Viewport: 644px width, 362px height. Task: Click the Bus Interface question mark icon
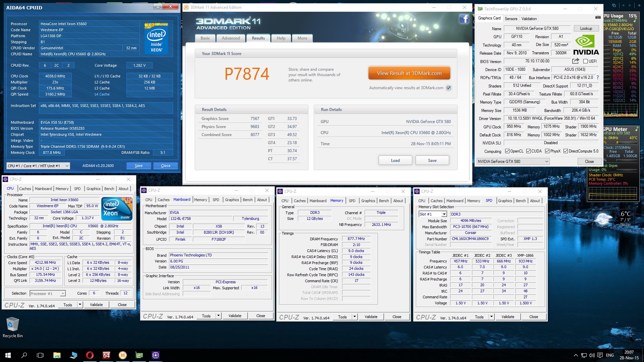(x=597, y=77)
